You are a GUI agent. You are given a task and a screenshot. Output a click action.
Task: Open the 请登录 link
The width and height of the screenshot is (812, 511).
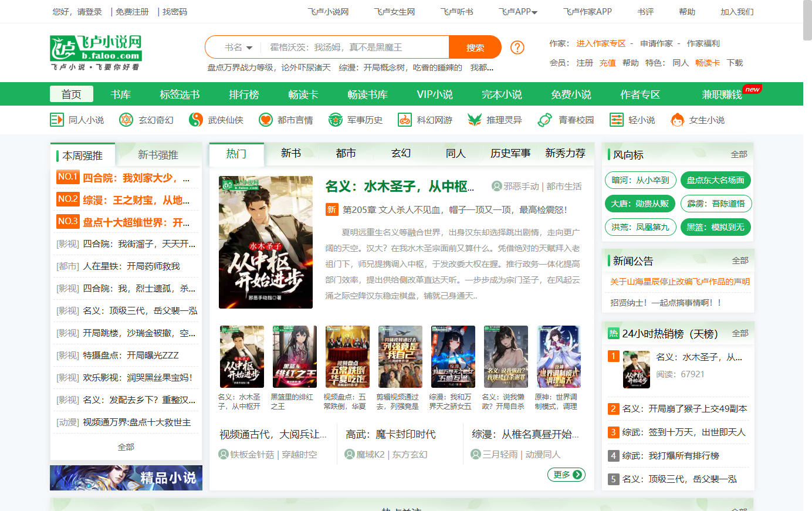tap(90, 12)
